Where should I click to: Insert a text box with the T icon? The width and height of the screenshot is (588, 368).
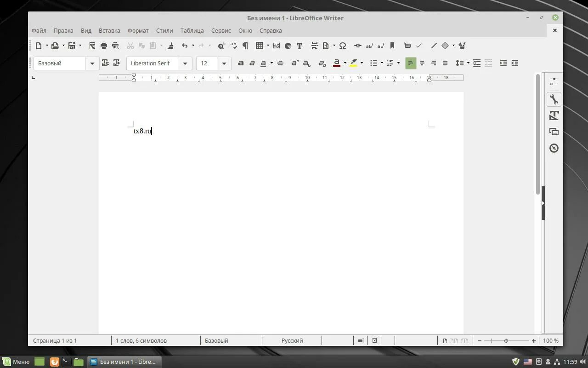tap(300, 46)
